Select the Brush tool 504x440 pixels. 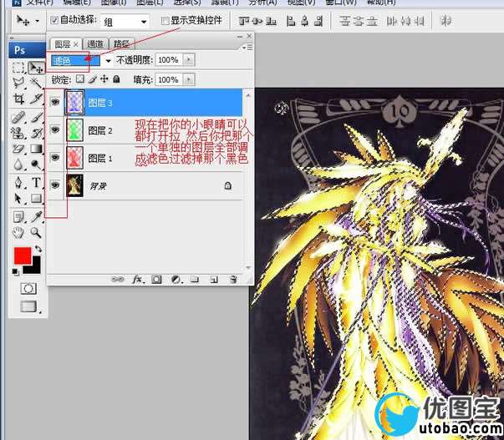click(x=36, y=118)
